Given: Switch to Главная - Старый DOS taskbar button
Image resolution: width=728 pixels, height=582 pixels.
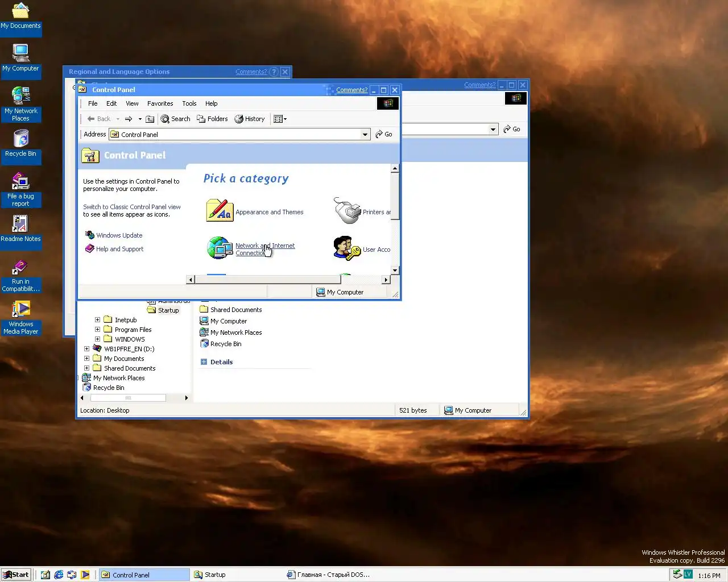Looking at the screenshot, I should pos(329,575).
